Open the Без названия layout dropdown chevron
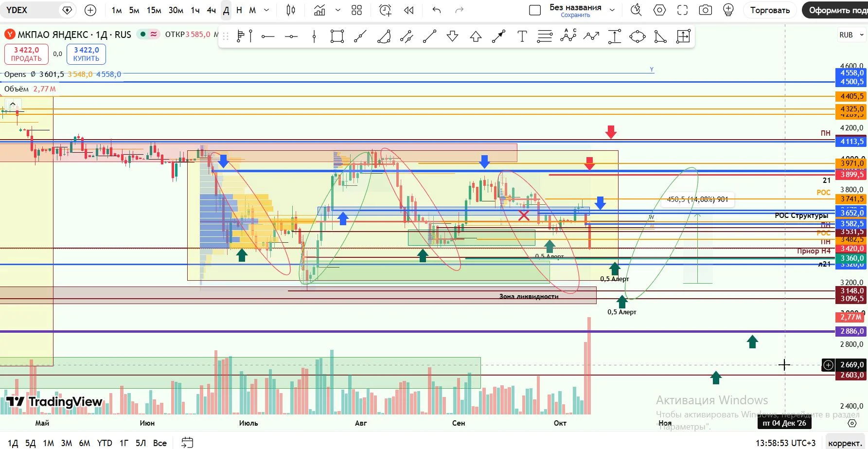The height and width of the screenshot is (449, 868). (x=612, y=10)
